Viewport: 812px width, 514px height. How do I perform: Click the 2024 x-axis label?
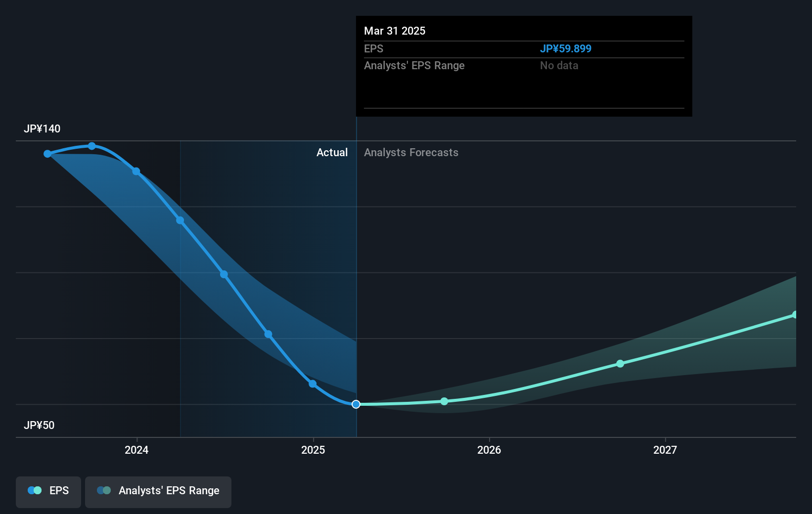tap(136, 450)
